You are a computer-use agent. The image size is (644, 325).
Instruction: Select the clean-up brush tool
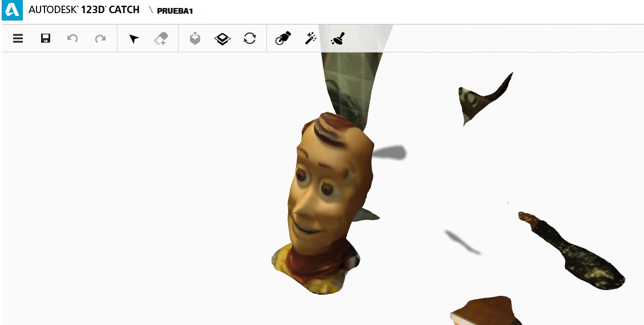click(338, 39)
